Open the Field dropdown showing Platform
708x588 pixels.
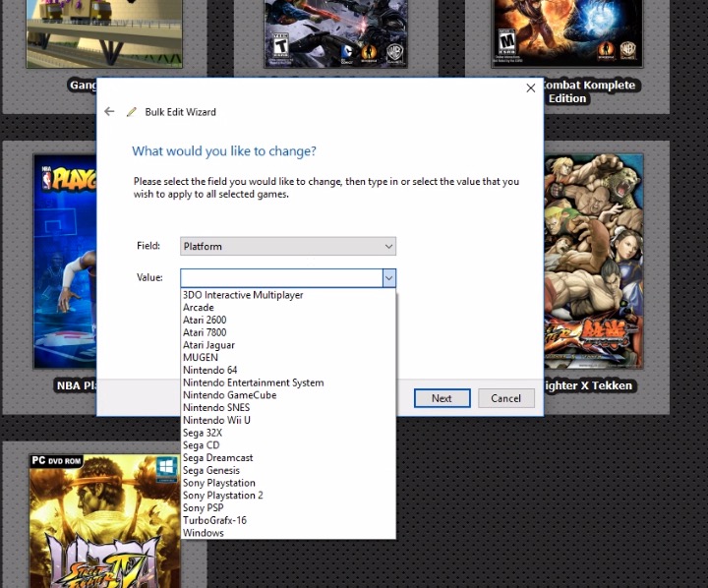(x=288, y=246)
